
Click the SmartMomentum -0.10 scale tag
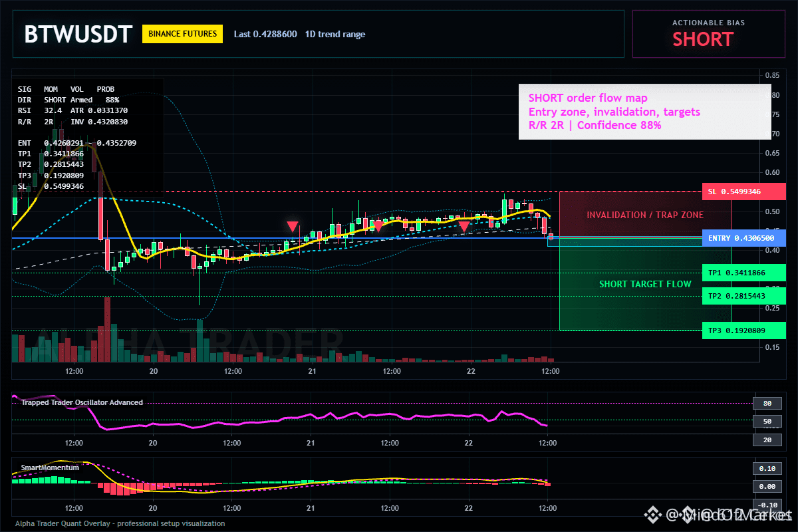pos(766,505)
